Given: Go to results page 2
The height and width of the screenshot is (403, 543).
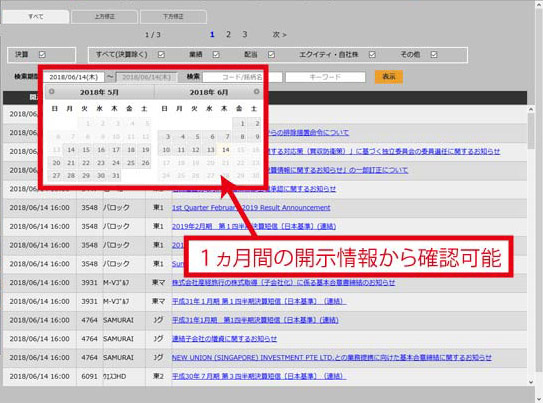Looking at the screenshot, I should (x=228, y=34).
